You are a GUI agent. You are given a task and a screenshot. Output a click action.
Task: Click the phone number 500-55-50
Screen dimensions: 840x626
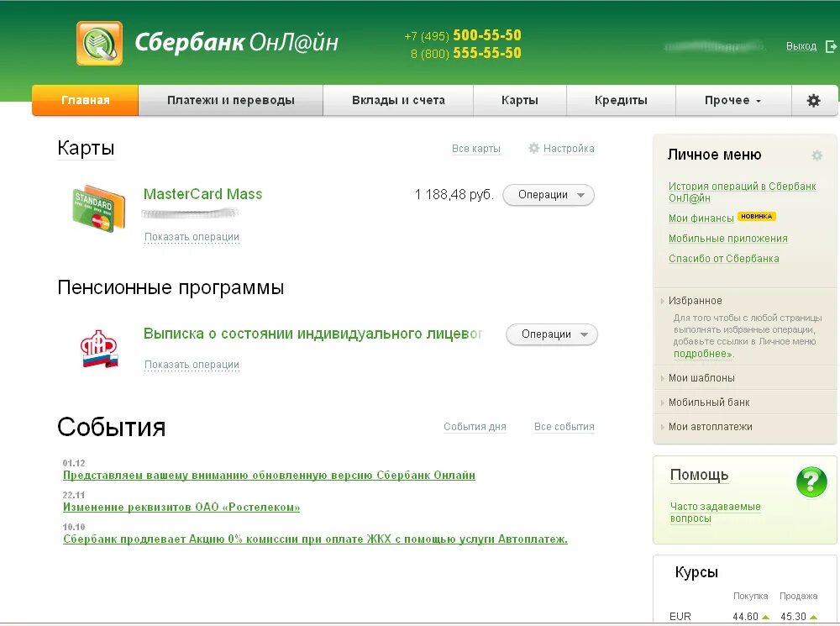pos(487,35)
